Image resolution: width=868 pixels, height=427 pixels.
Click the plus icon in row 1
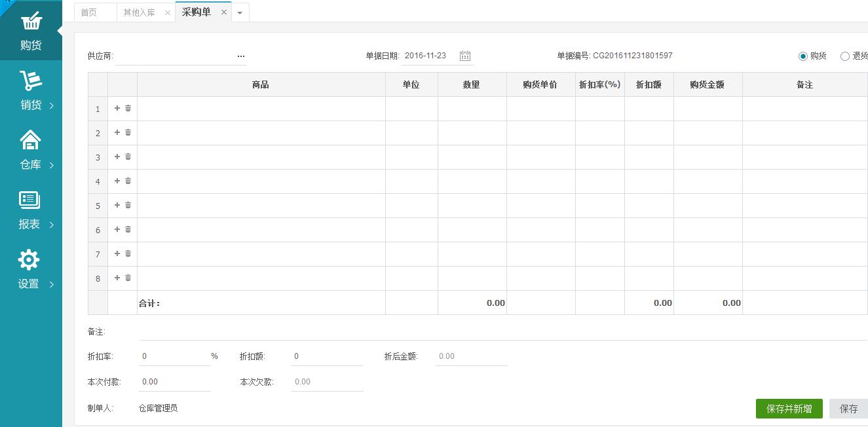117,108
